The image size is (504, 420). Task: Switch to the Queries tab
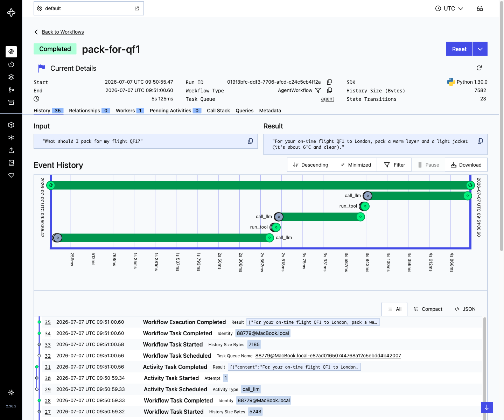click(x=244, y=111)
